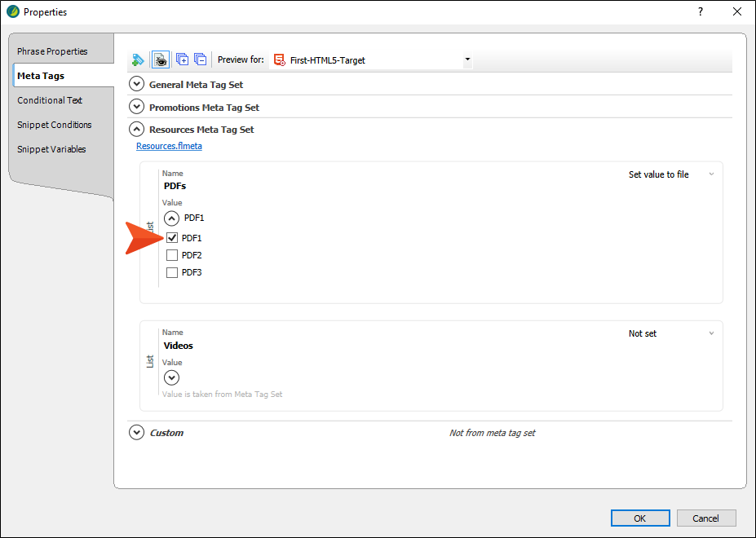
Task: Check the PDF2 checkbox
Action: point(172,255)
